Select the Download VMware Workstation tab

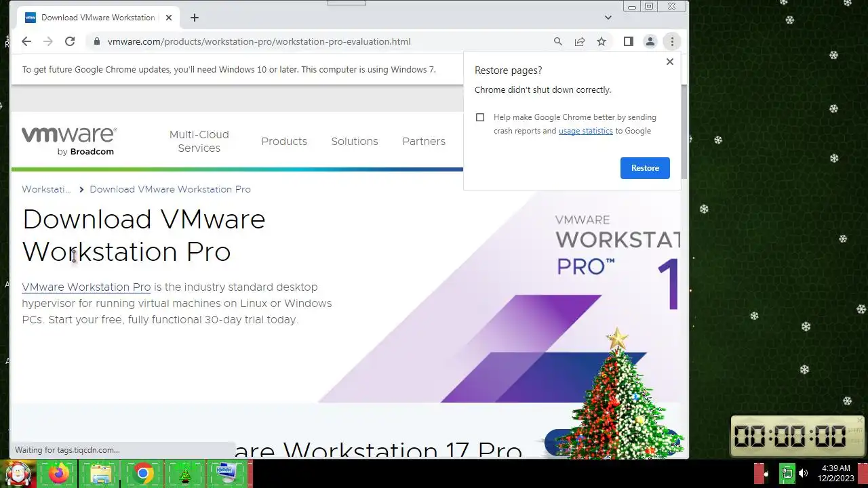pos(98,18)
